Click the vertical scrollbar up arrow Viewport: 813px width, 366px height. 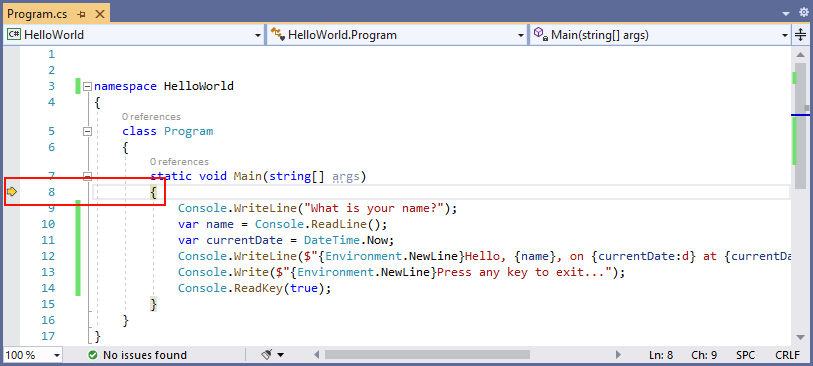(x=801, y=55)
